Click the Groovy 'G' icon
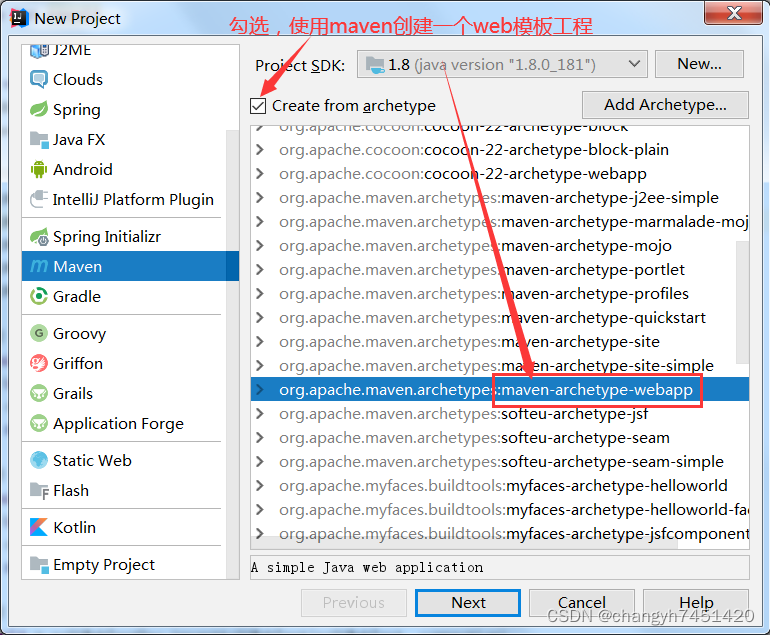 pos(39,333)
